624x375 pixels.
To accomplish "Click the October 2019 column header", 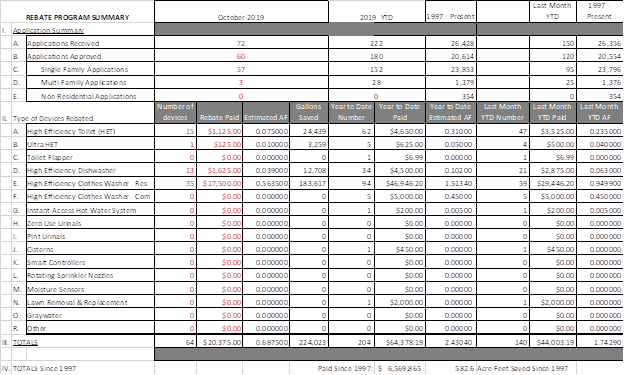I will click(241, 17).
